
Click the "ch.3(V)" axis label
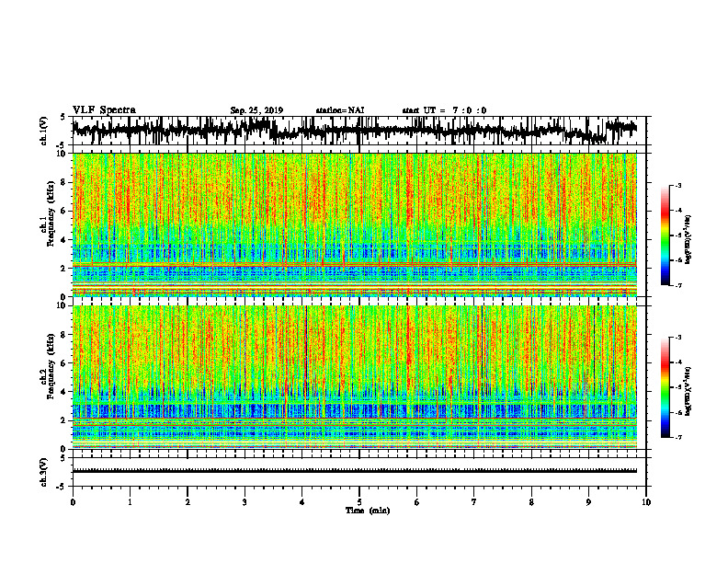click(44, 472)
